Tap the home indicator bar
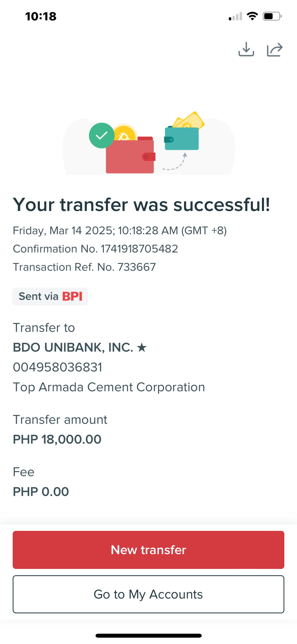 click(148, 636)
